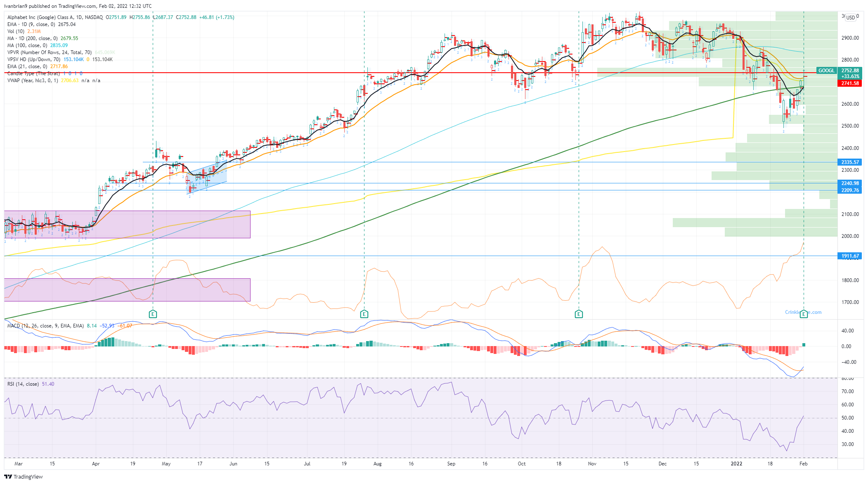This screenshot has height=484, width=868.
Task: Click the 30.00 RSI axis label
Action: point(848,444)
